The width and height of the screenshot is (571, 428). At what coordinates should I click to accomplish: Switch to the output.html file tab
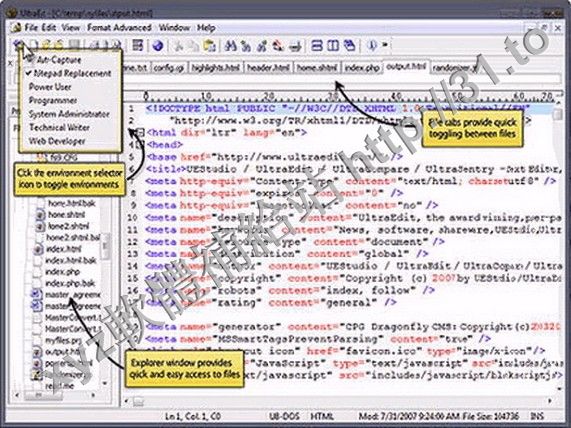pos(406,67)
